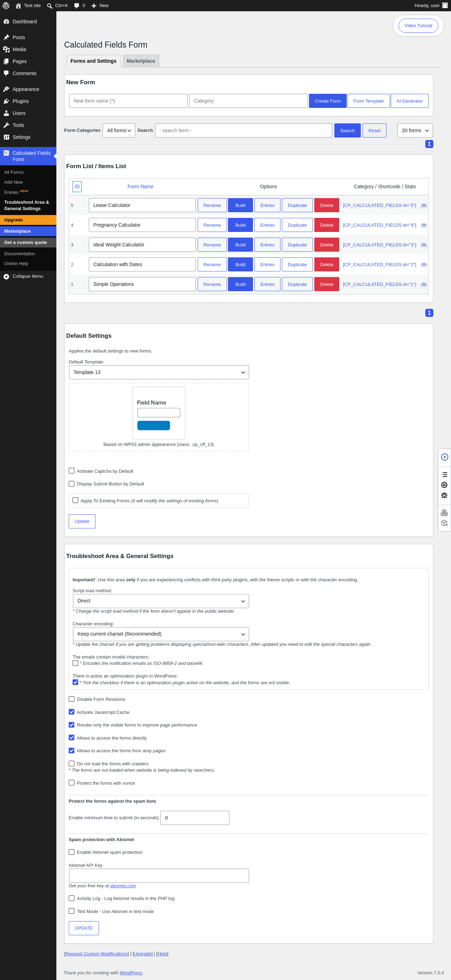Open comments bubble in admin bar

(x=77, y=6)
